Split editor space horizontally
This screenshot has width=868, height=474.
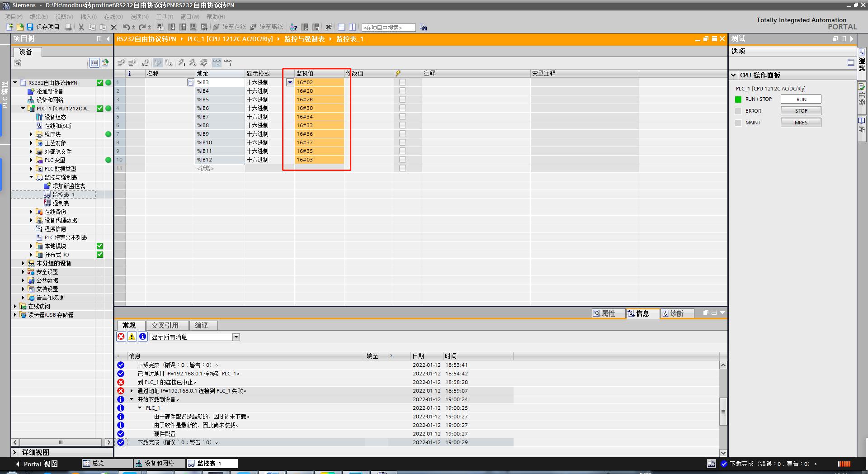[342, 27]
